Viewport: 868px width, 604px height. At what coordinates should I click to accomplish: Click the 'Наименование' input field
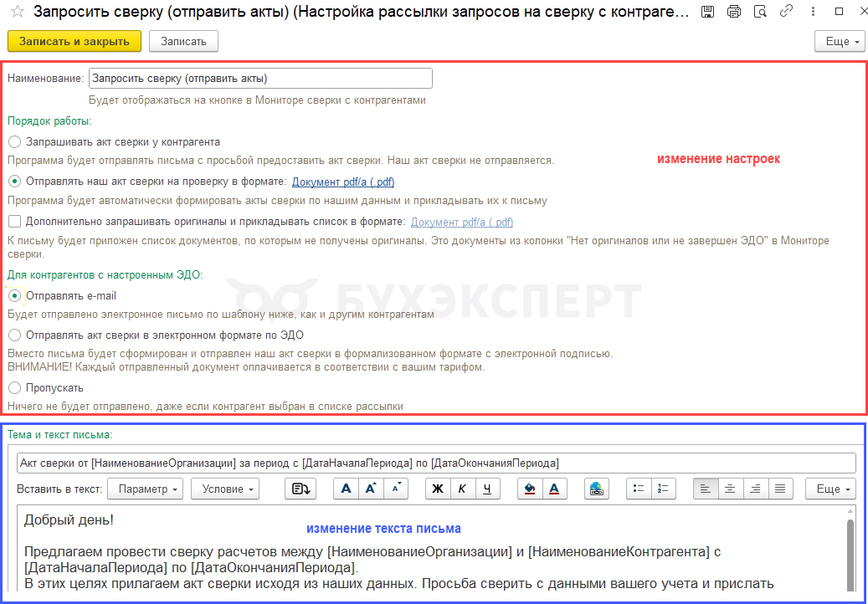260,79
